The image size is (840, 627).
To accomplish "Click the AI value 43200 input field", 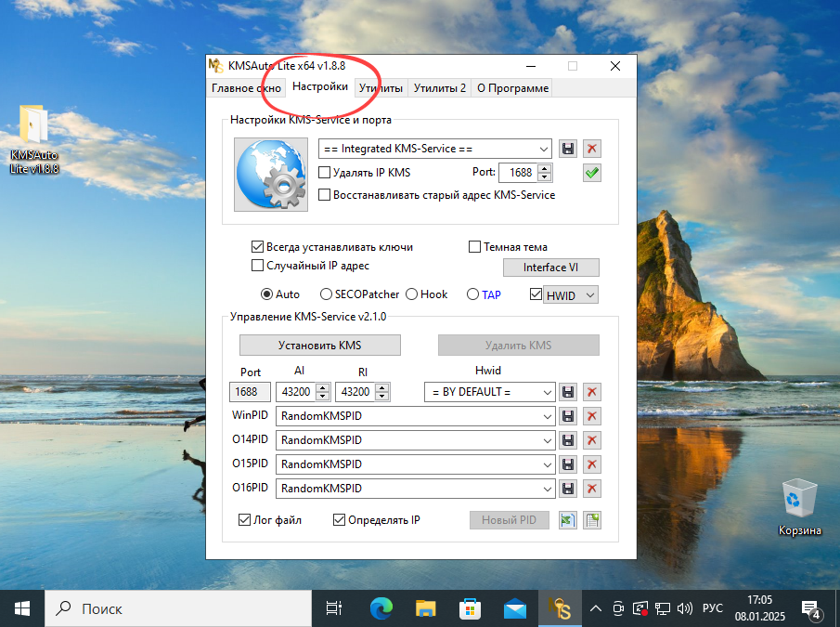I will (x=295, y=392).
